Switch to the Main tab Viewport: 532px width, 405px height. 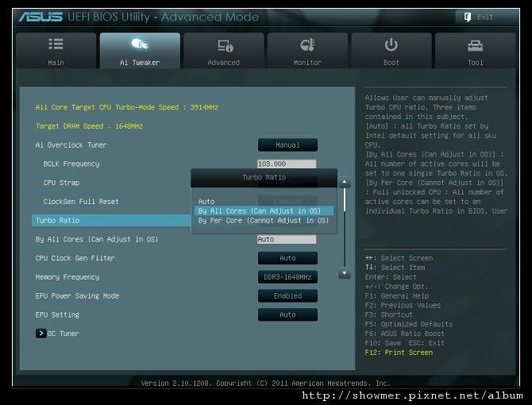[56, 51]
